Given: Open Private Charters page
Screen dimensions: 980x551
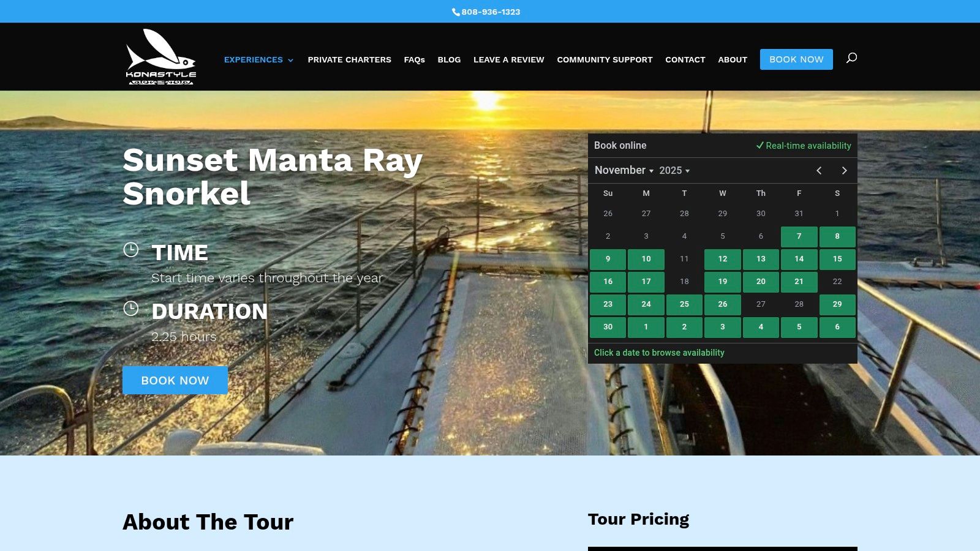Looking at the screenshot, I should click(349, 60).
